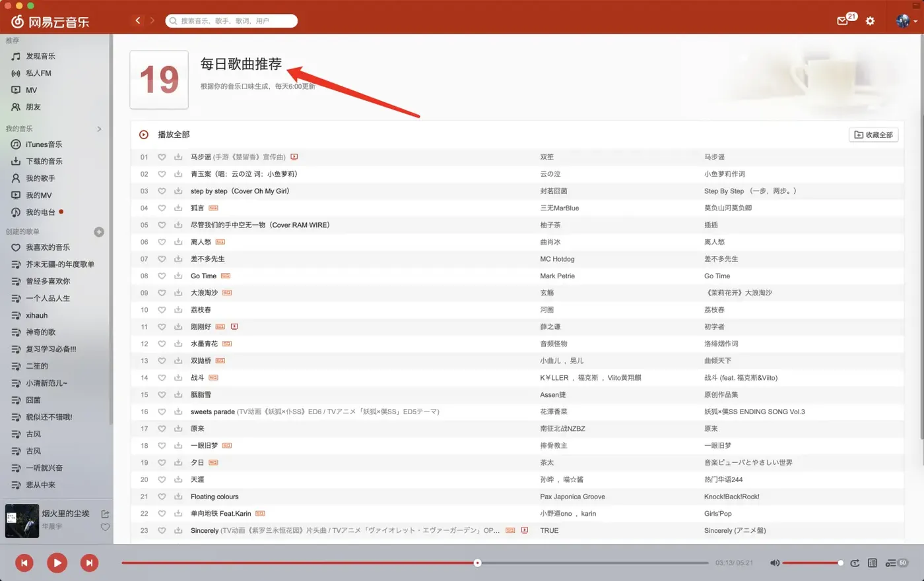Image resolution: width=924 pixels, height=581 pixels.
Task: Mute the volume with the speaker icon
Action: click(775, 563)
